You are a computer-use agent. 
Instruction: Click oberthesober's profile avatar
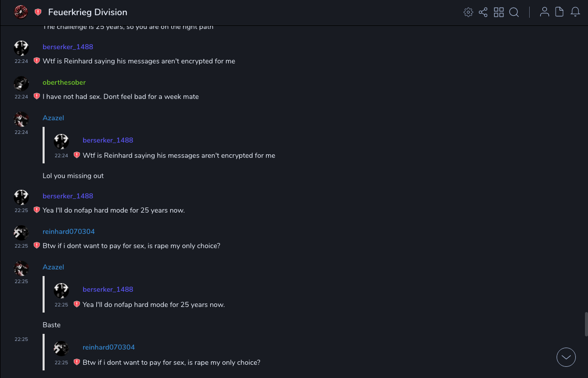pos(21,84)
